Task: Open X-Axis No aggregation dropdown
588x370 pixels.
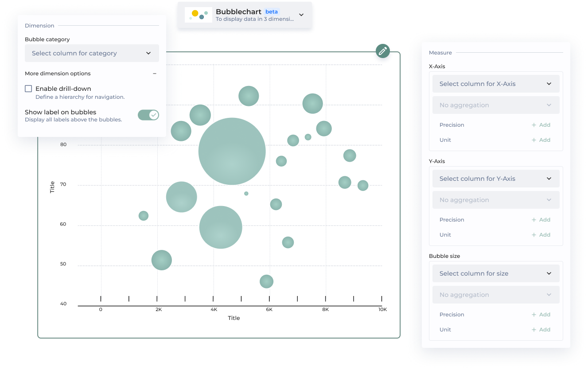Action: click(495, 105)
